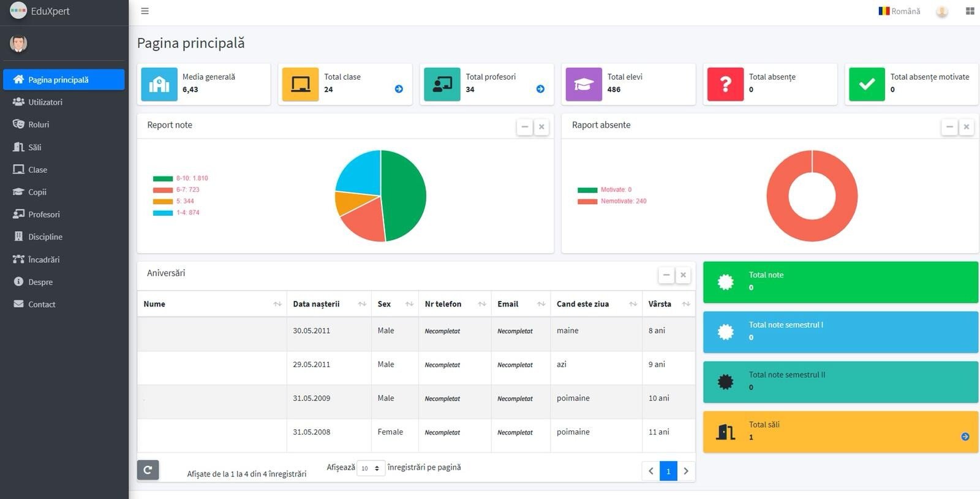The height and width of the screenshot is (499, 980).
Task: Open the user avatar in the header
Action: [942, 11]
